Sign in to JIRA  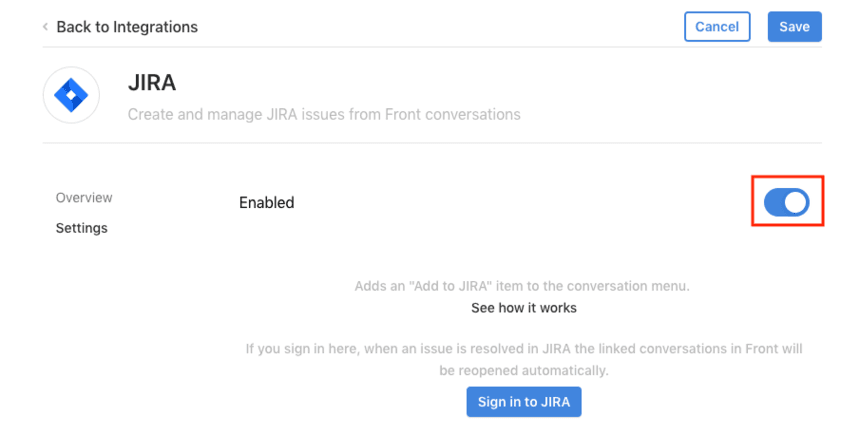[x=524, y=402]
